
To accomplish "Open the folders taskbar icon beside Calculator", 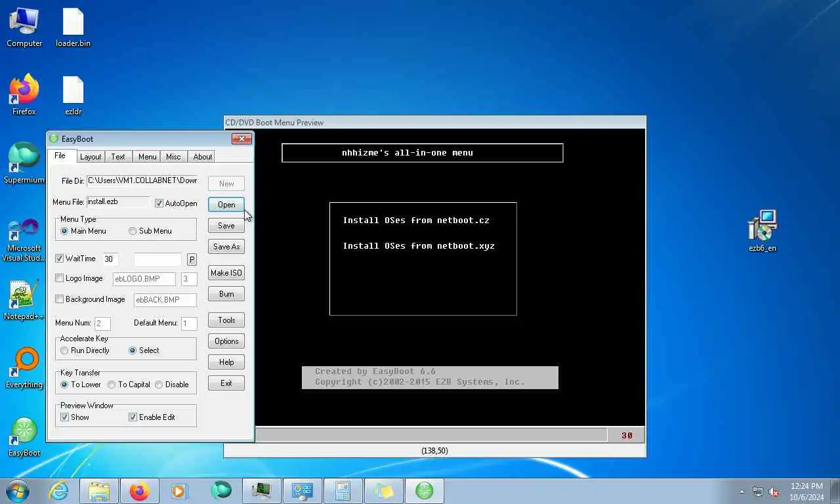I will click(384, 491).
